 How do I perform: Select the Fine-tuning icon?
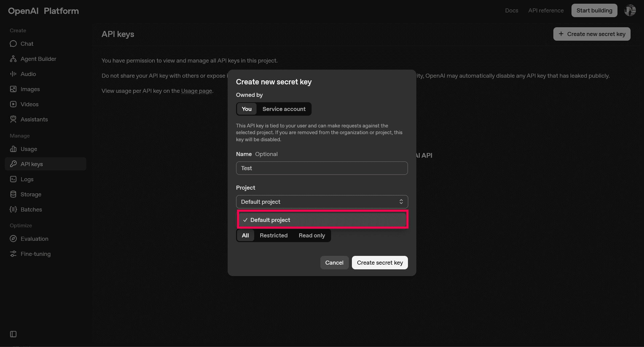[x=13, y=254]
